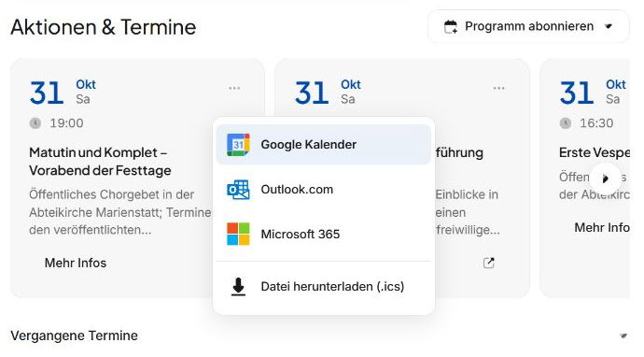Click the Google Calendar logo icon
The width and height of the screenshot is (644, 357).
(238, 145)
